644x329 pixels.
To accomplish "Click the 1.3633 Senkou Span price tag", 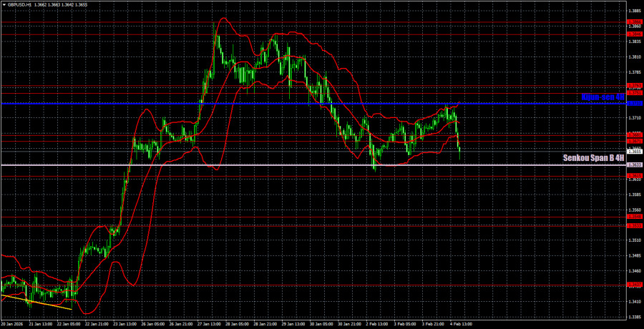I will click(x=634, y=165).
